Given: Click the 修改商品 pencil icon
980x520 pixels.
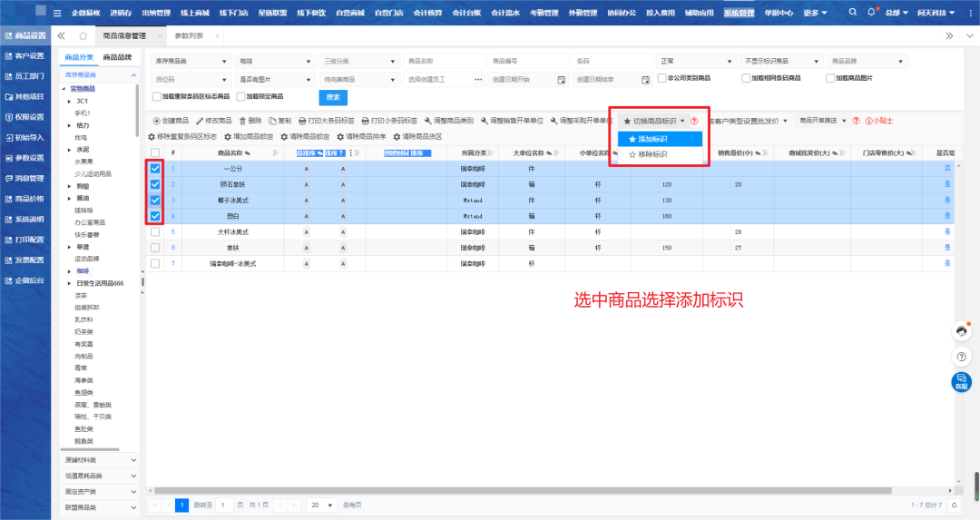Looking at the screenshot, I should pos(200,121).
